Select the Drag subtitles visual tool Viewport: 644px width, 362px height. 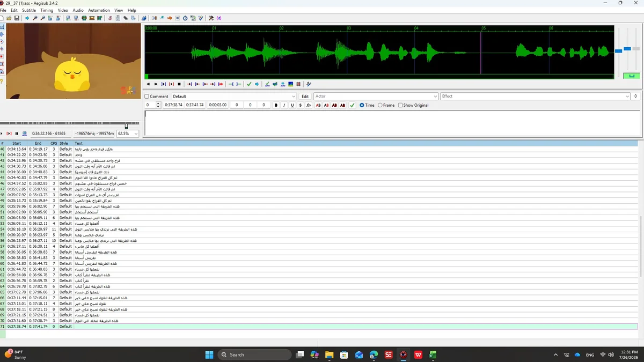point(2,34)
